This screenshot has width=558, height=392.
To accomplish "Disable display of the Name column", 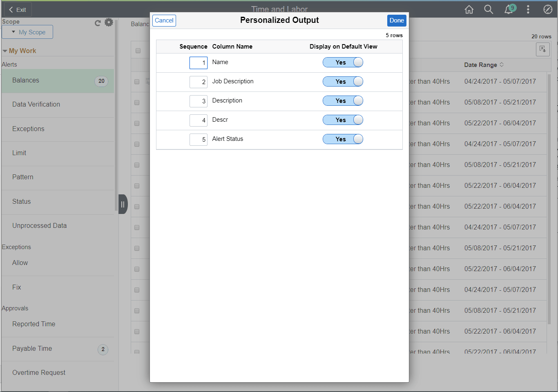I will (343, 62).
